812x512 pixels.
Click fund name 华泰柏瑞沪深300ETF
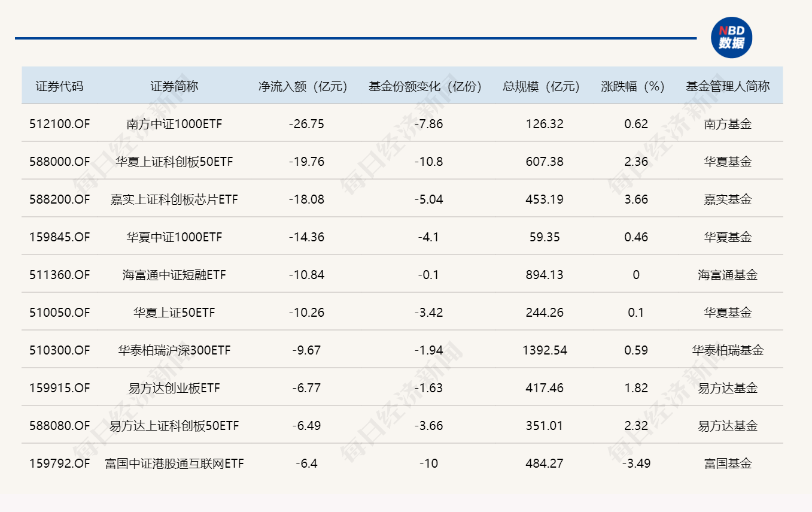174,350
